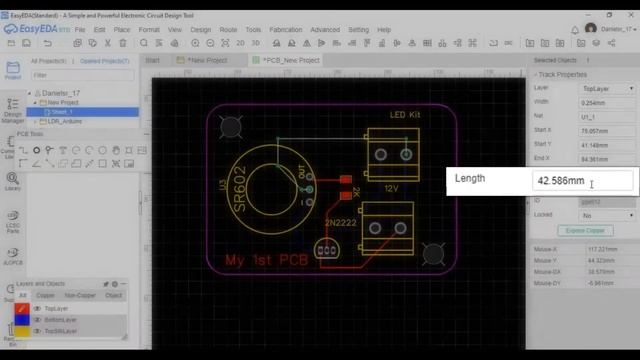Open Layers and Objects settings gear
Image resolution: width=640 pixels, height=360 pixels.
(x=115, y=284)
